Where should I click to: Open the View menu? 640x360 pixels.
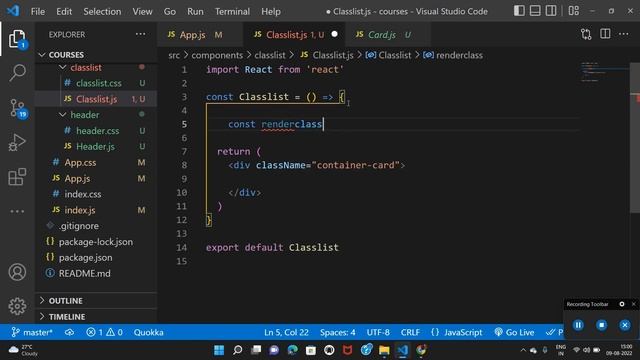142,11
